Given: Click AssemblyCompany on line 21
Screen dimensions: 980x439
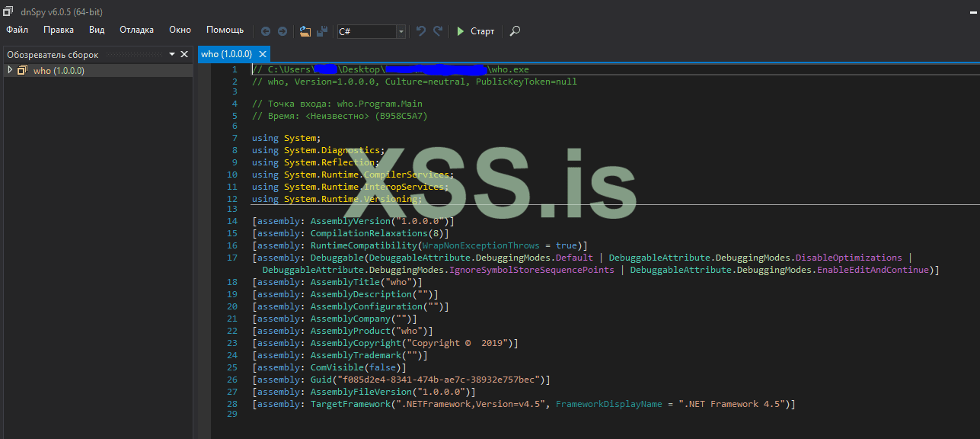Looking at the screenshot, I should click(350, 319).
